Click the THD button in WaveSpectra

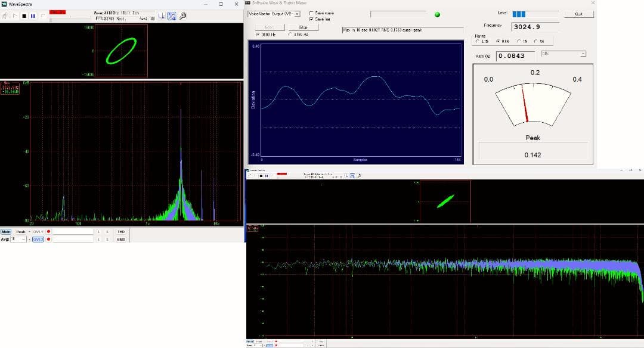click(120, 232)
